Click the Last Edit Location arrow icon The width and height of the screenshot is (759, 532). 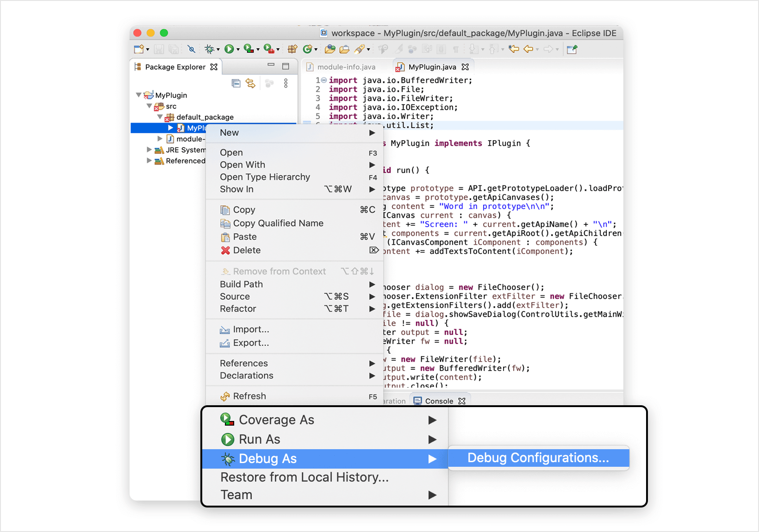point(514,49)
